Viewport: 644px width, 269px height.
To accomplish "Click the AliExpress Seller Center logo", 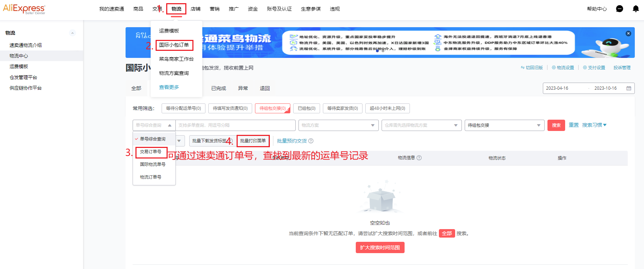I will (x=24, y=9).
